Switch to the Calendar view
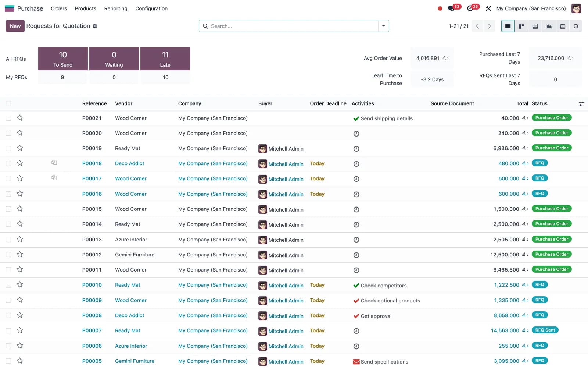This screenshot has height=368, width=588. pos(563,26)
